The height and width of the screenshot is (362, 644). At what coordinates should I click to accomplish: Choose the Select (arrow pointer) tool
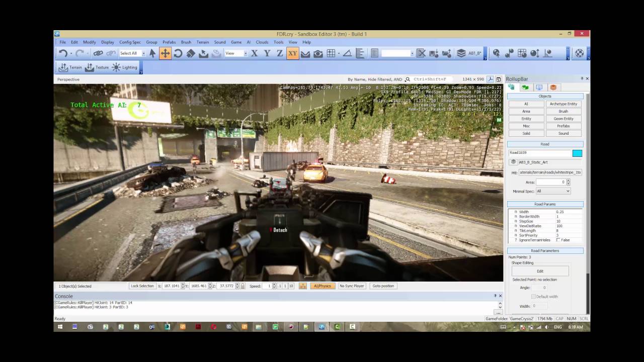tap(152, 53)
